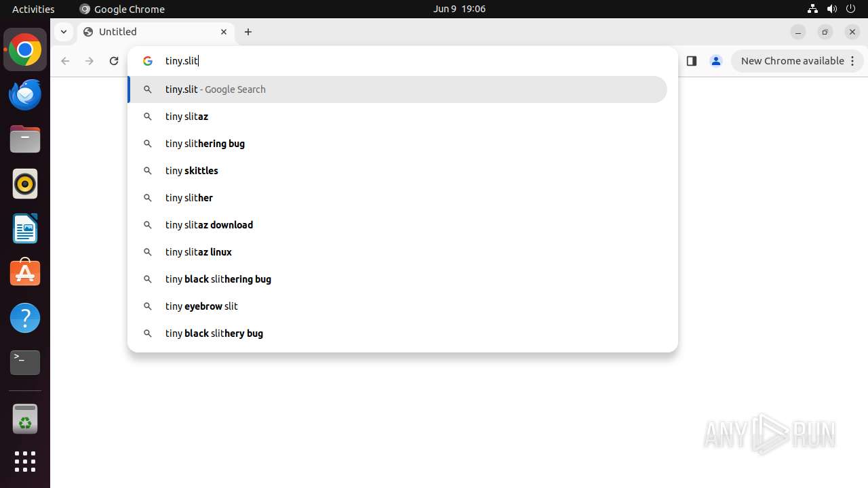Screen dimensions: 868x488
Task: Select suggestion tiny black slithery bug
Action: tap(397, 333)
